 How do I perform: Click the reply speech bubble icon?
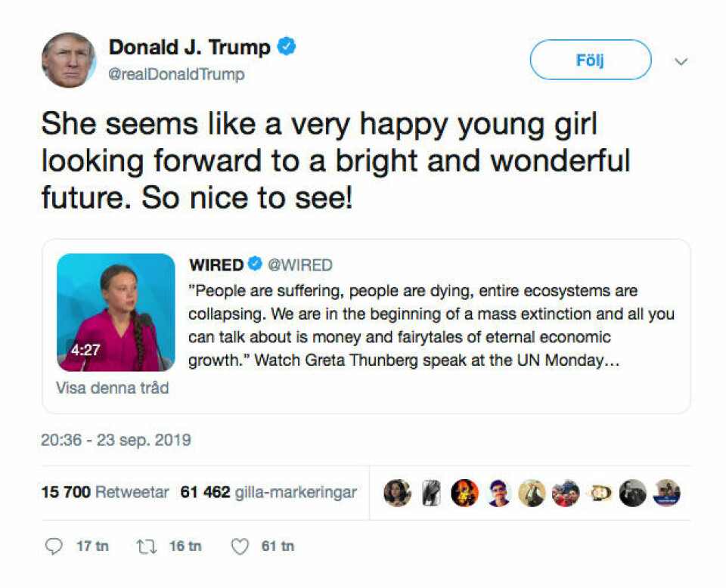54,546
